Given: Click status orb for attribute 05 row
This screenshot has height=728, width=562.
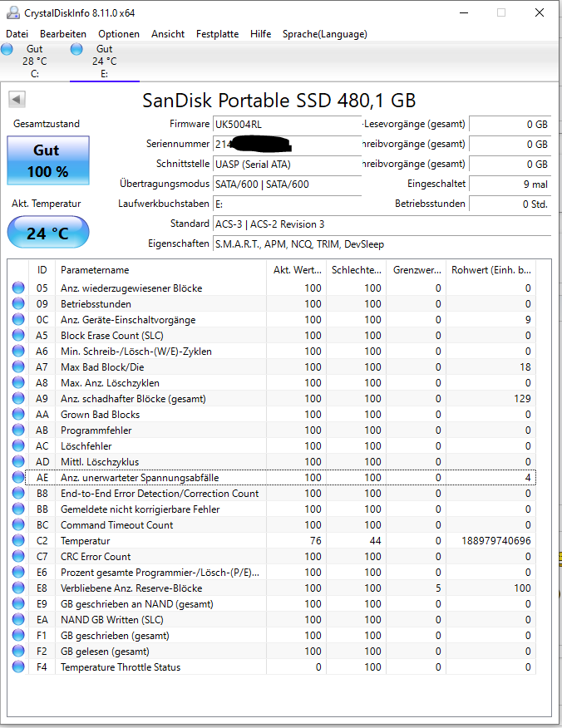Looking at the screenshot, I should pos(18,288).
